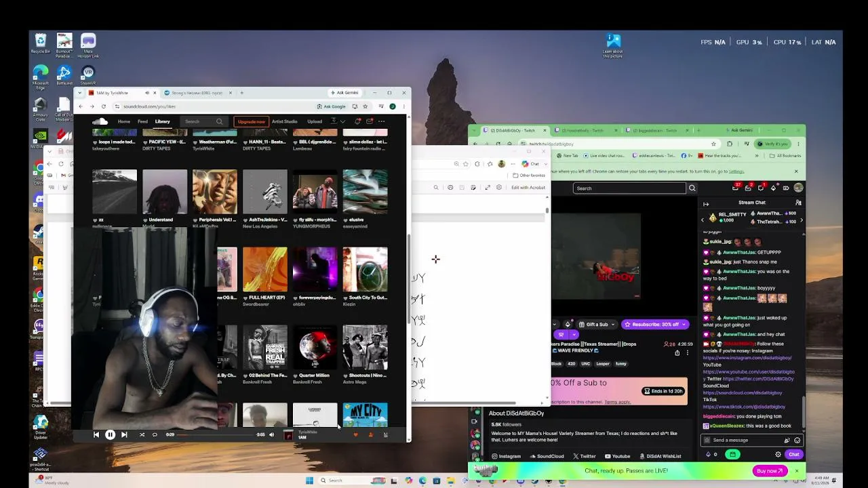The width and height of the screenshot is (868, 488).
Task: Seek within the SoundCloud track progress bar
Action: tap(216, 434)
